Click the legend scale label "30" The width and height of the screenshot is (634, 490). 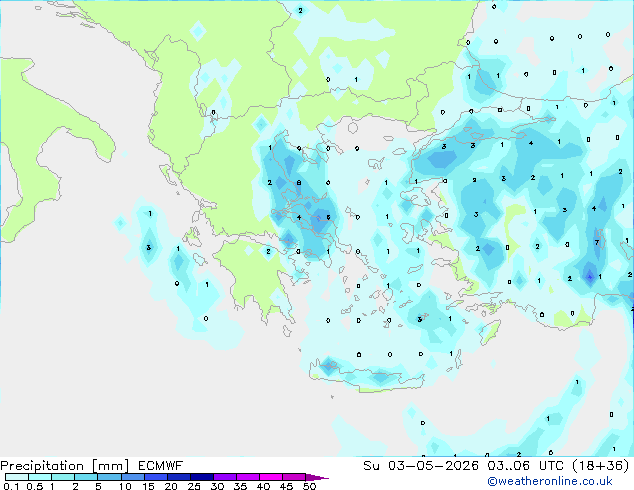(217, 486)
